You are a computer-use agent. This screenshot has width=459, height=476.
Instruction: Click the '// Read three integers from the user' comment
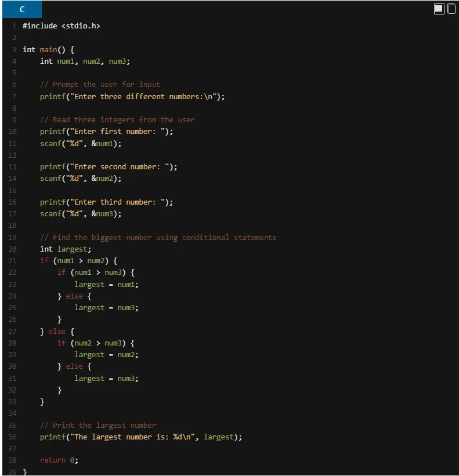117,120
